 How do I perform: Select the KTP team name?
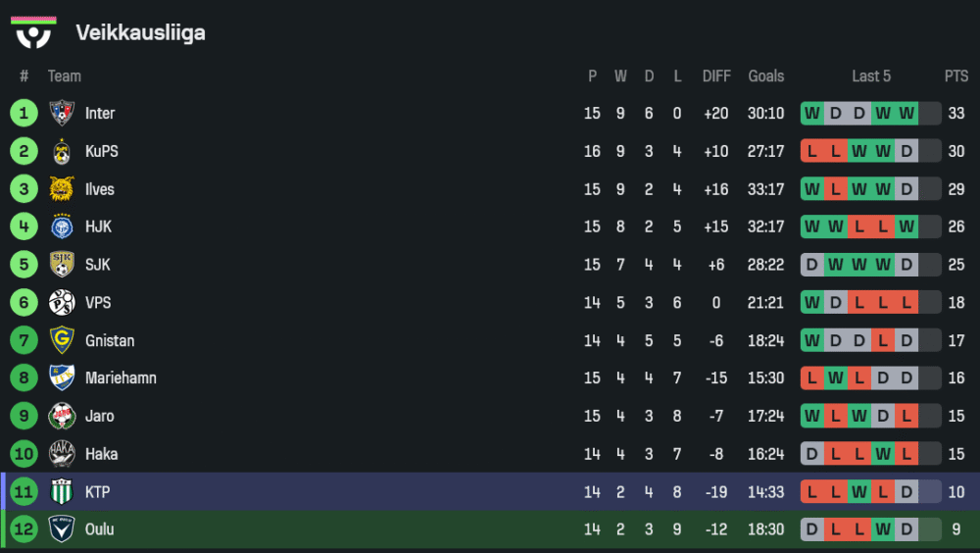[x=97, y=492]
